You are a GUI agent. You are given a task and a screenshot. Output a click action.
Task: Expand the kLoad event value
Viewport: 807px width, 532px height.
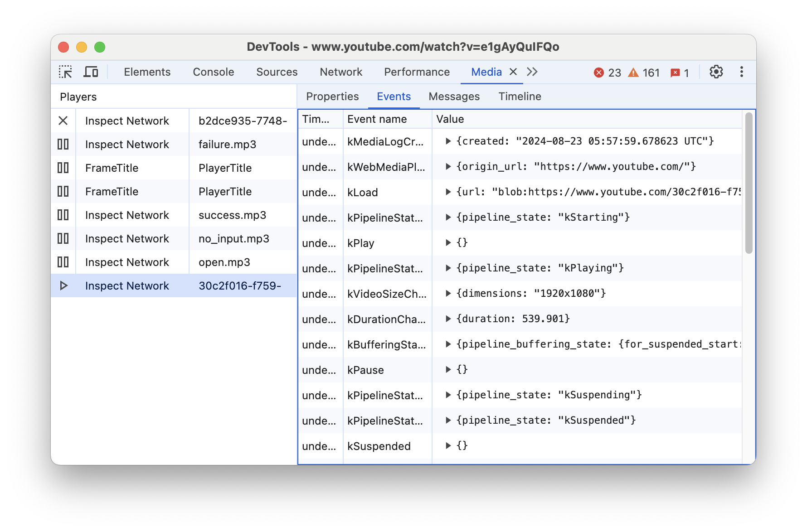click(448, 192)
